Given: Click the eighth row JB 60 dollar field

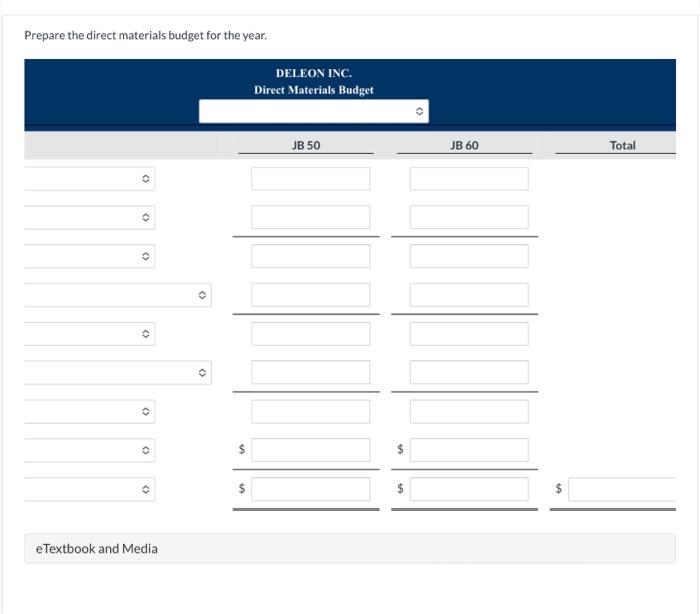Looking at the screenshot, I should tap(469, 451).
